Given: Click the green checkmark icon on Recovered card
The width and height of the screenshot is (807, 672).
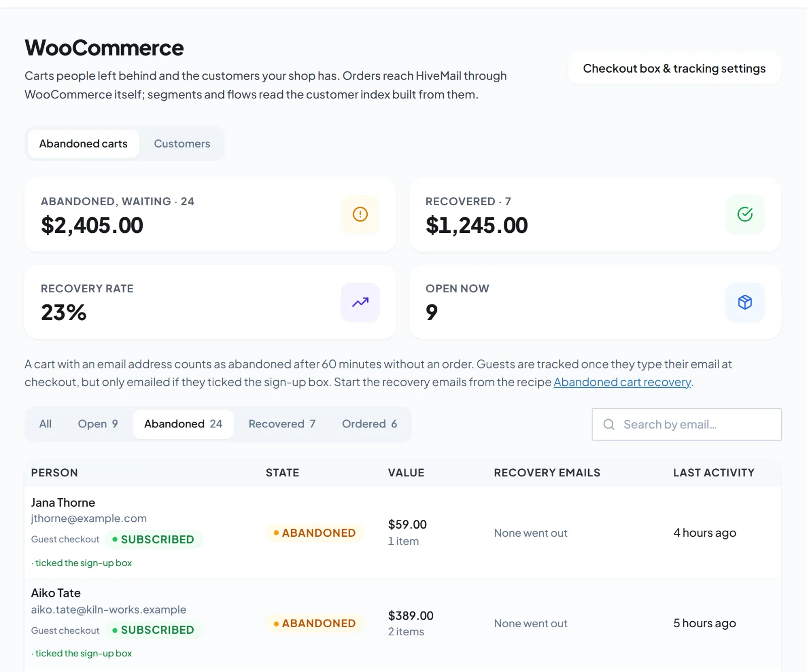Looking at the screenshot, I should (745, 214).
